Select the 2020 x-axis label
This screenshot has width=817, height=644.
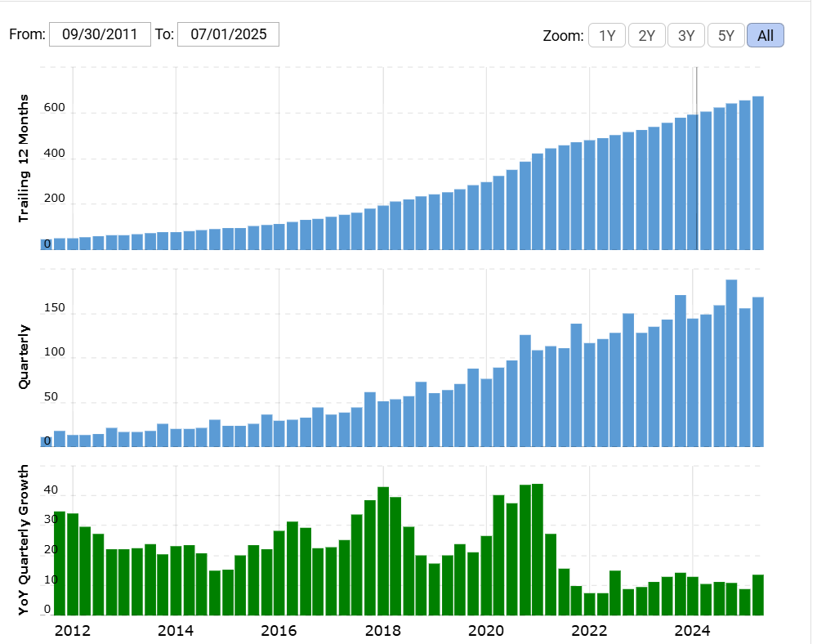486,630
